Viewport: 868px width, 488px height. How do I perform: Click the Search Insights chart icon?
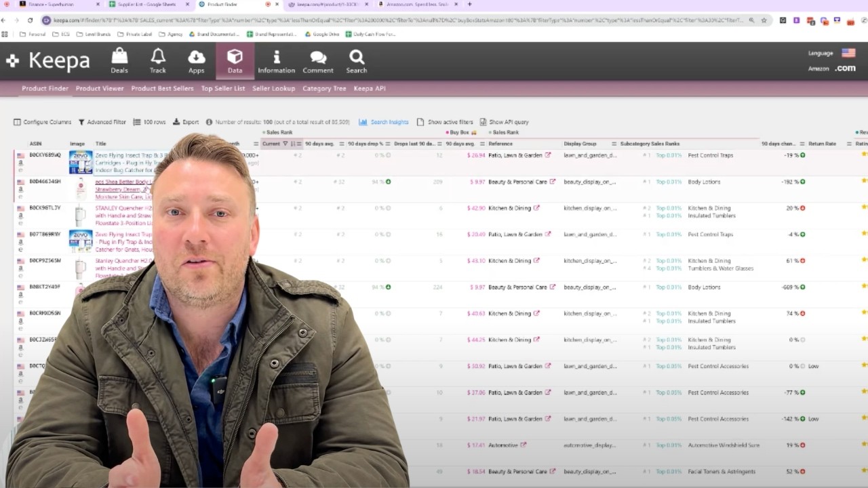pyautogui.click(x=363, y=122)
